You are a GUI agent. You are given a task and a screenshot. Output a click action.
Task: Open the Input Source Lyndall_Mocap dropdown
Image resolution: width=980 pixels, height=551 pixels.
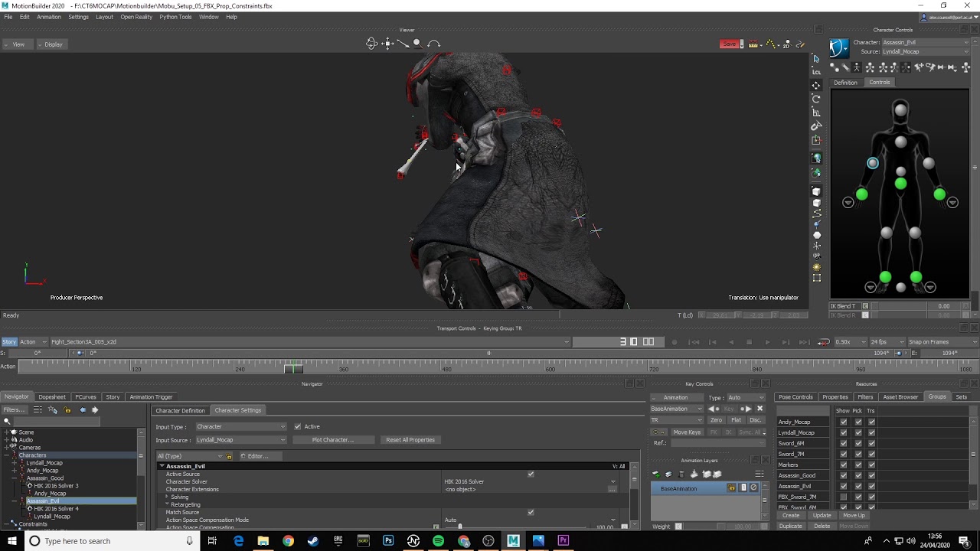tap(240, 439)
